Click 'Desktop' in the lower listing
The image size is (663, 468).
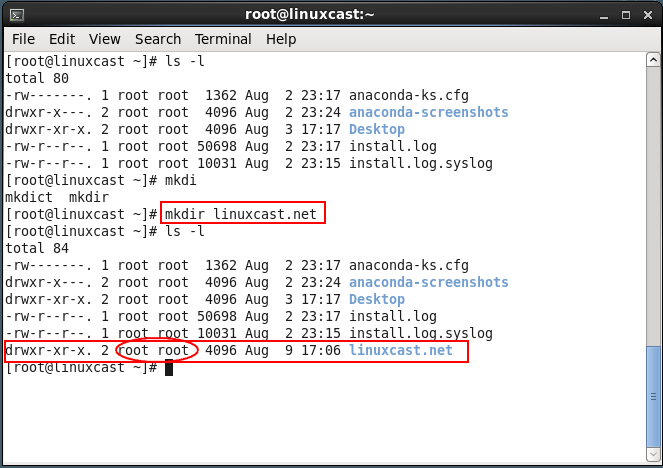[377, 299]
